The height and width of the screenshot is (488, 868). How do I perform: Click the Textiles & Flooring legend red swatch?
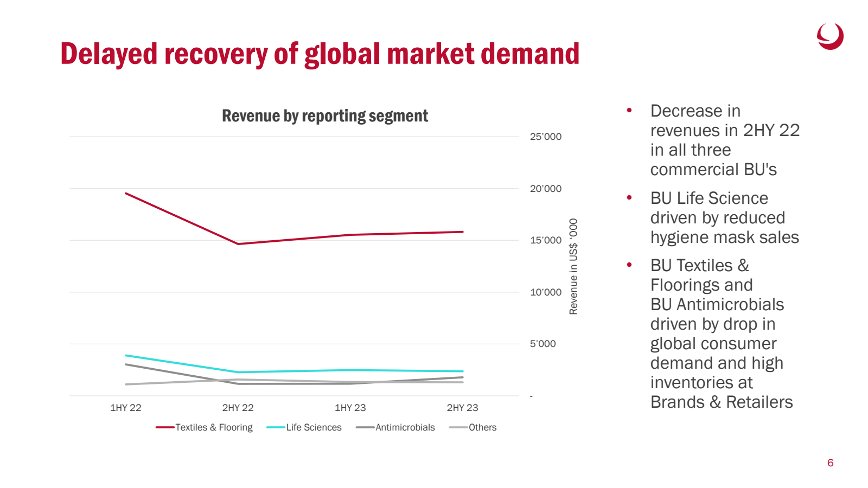pyautogui.click(x=165, y=427)
